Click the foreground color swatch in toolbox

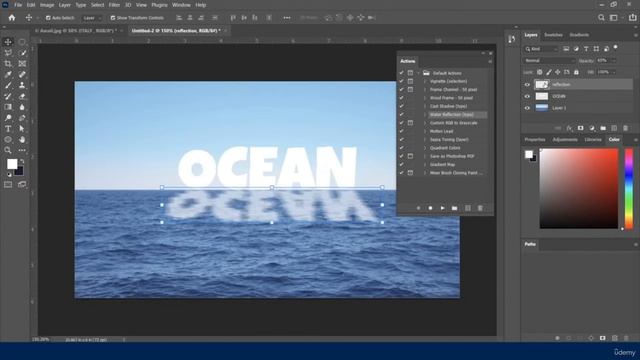pos(12,164)
